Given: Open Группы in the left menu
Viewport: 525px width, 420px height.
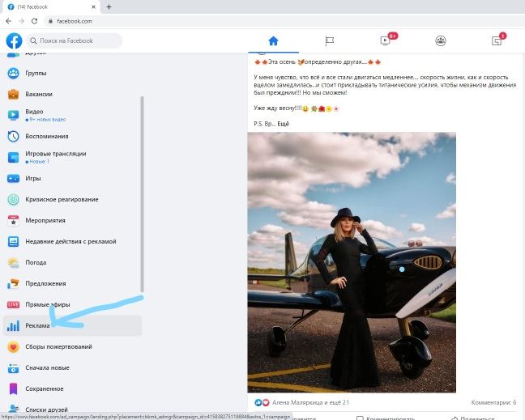Looking at the screenshot, I should coord(36,73).
